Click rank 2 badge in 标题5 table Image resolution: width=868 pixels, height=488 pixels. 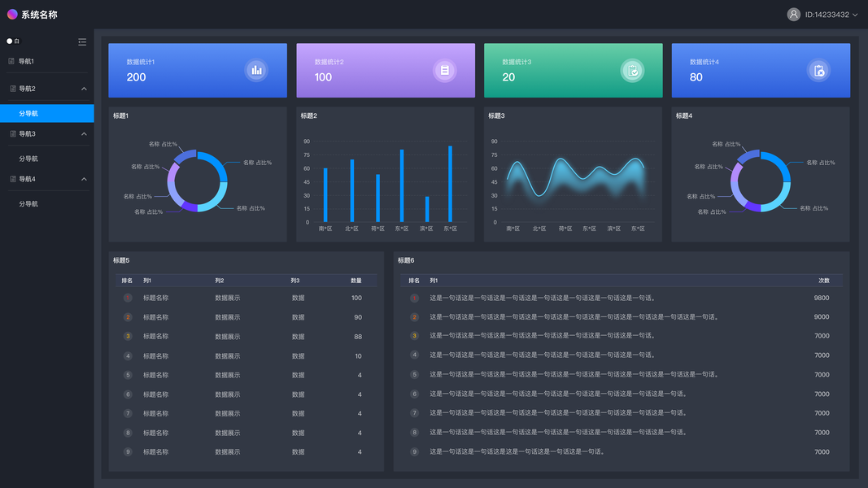pos(128,317)
